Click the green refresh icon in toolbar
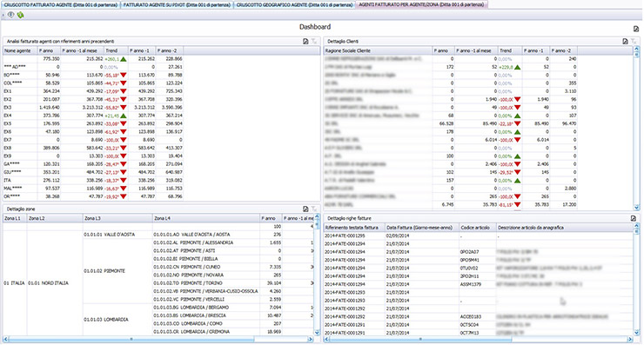The height and width of the screenshot is (345, 644). 20,15
